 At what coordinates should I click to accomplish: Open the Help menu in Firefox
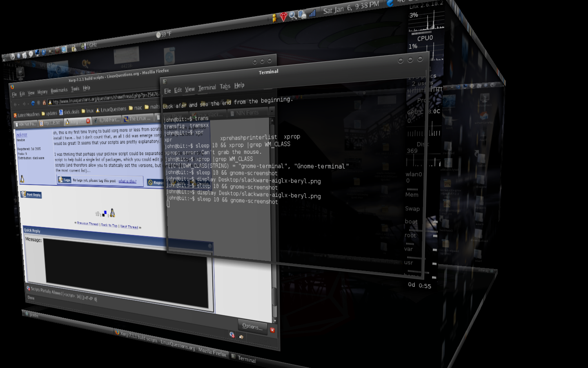click(87, 88)
